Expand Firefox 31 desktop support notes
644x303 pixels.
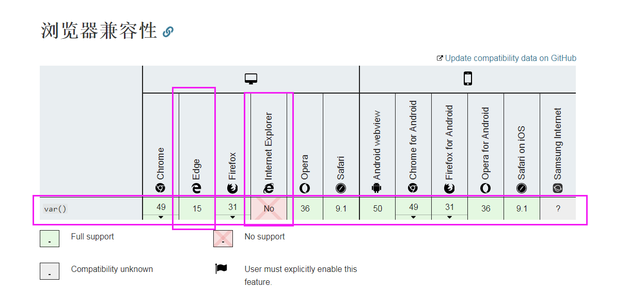233,217
